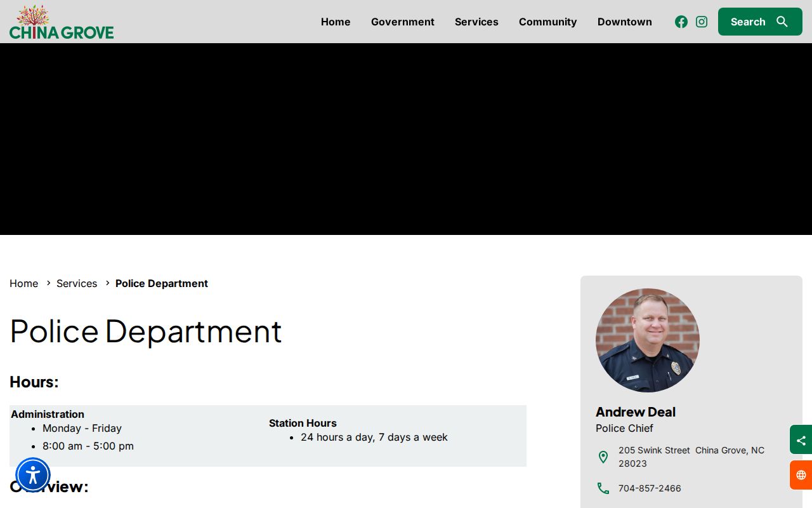Click the breadcrumb chevron after Services

click(107, 283)
